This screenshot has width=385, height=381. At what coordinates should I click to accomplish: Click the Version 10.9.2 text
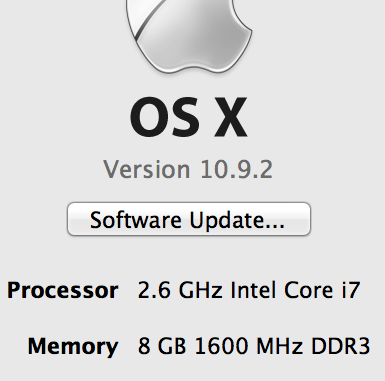click(188, 169)
